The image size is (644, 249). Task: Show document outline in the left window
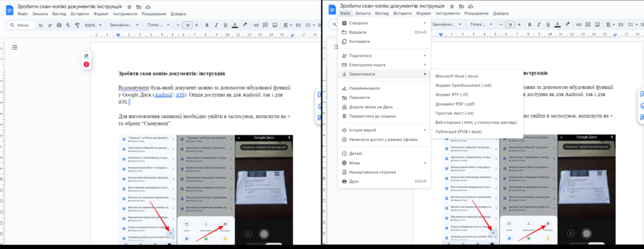14,48
